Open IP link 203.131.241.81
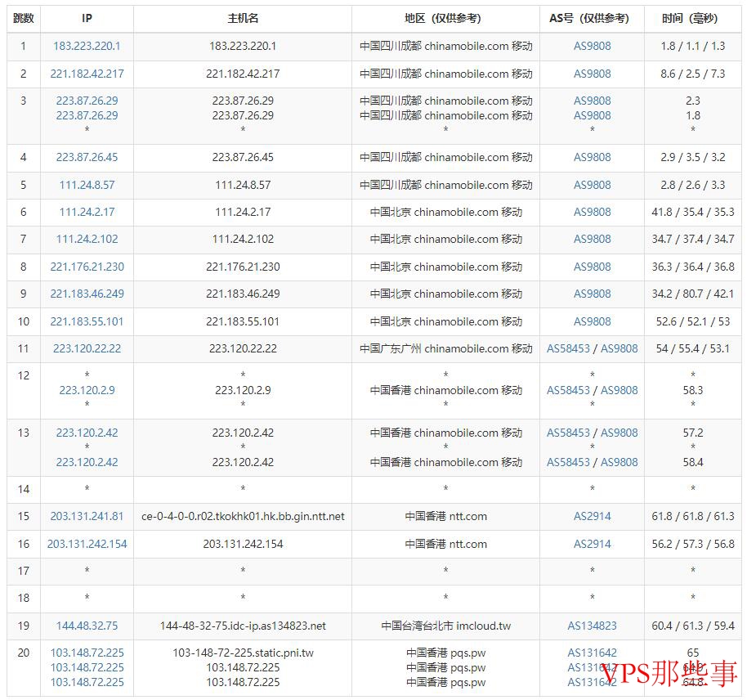 (x=87, y=517)
